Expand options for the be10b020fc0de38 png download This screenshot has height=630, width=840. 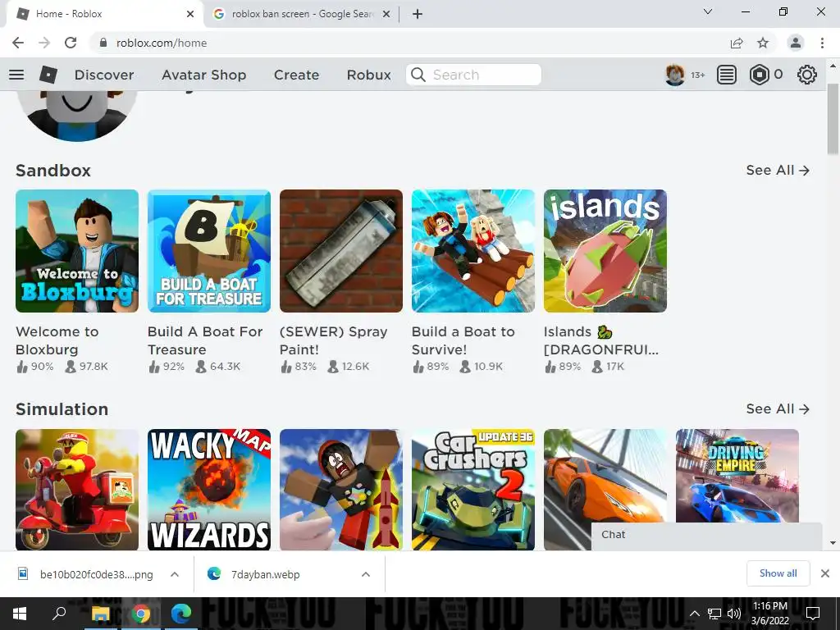click(175, 574)
